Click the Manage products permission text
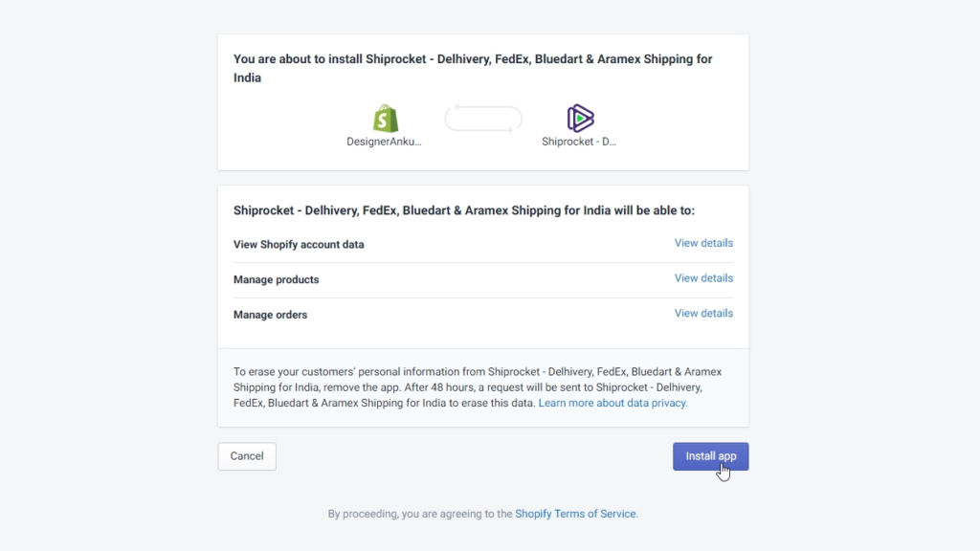 tap(277, 279)
